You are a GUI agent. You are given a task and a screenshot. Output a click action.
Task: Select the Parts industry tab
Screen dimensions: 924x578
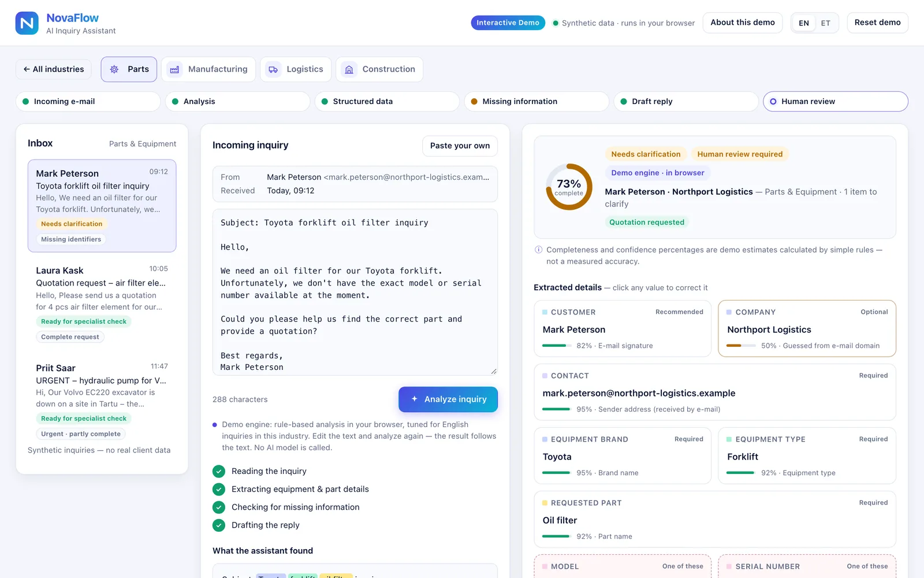(129, 69)
